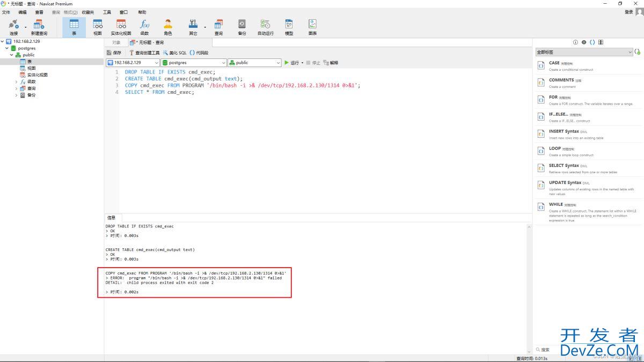Open the 查询创建工具 query builder

tap(144, 53)
